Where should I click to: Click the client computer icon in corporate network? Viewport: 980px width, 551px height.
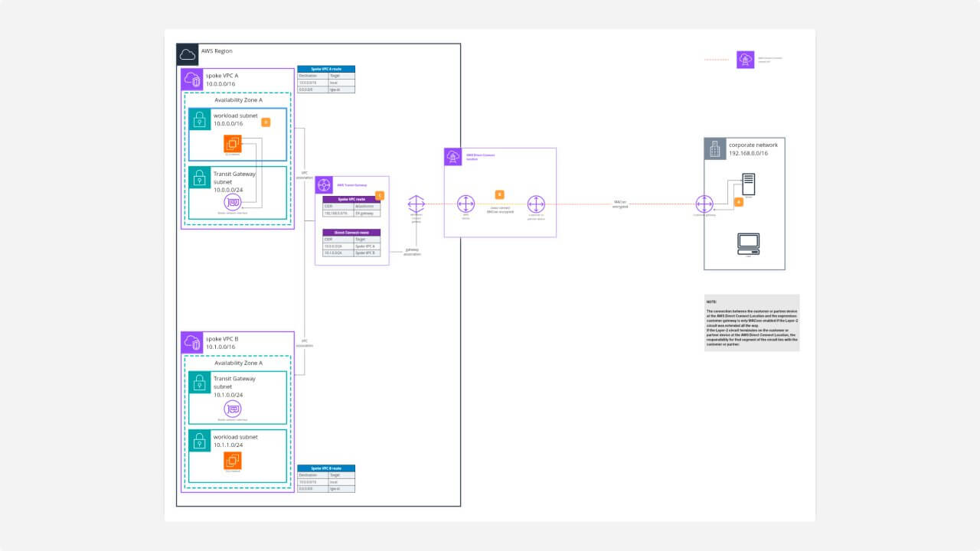(x=748, y=243)
